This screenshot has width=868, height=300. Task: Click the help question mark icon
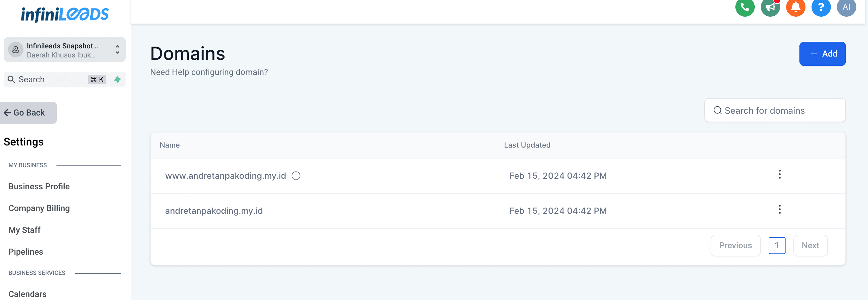tap(821, 8)
